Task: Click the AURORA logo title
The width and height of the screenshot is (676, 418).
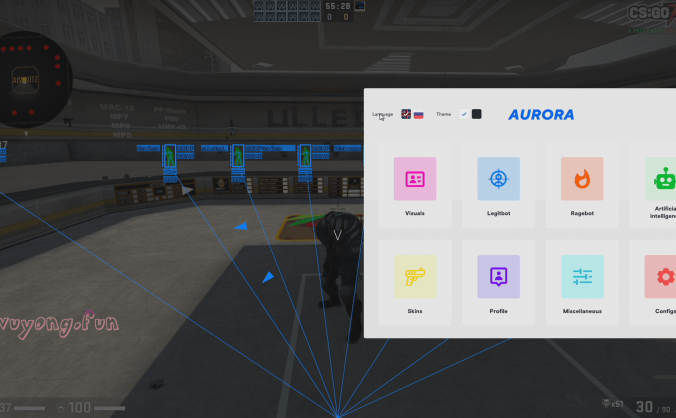Action: [x=541, y=115]
